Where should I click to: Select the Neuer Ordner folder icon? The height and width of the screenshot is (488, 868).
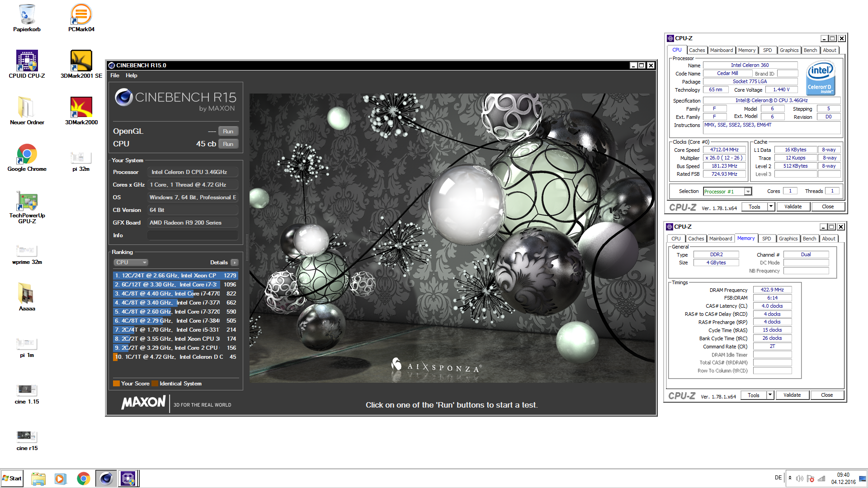pyautogui.click(x=27, y=111)
